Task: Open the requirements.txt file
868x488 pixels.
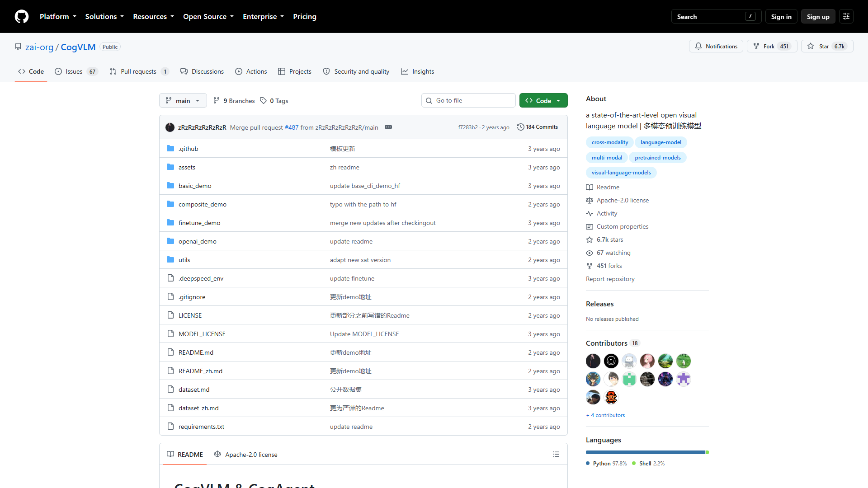Action: [x=201, y=427]
